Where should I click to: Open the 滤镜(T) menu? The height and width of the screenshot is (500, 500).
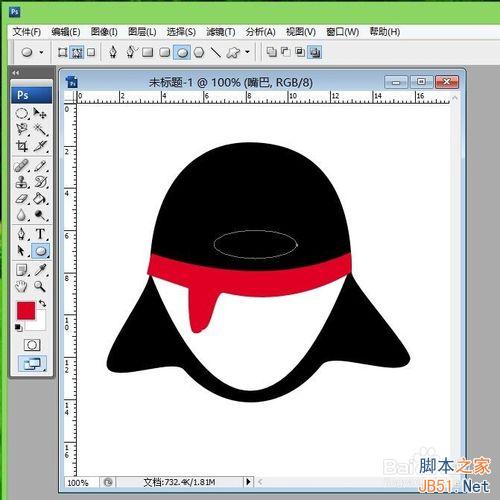(221, 32)
